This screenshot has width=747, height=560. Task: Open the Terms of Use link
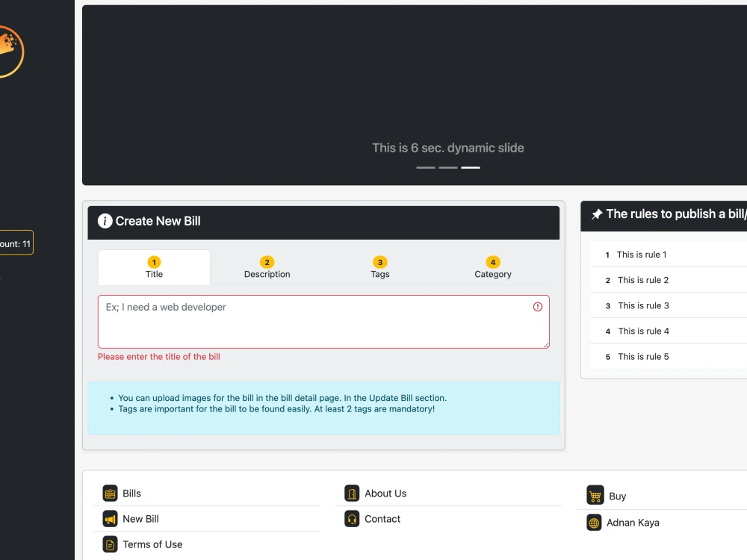coord(152,544)
